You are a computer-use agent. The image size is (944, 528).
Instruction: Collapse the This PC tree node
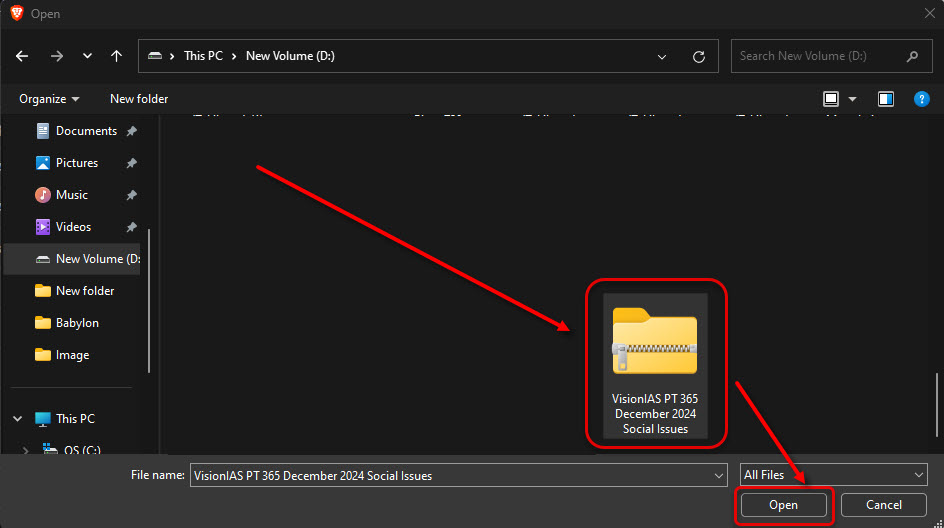[17, 418]
